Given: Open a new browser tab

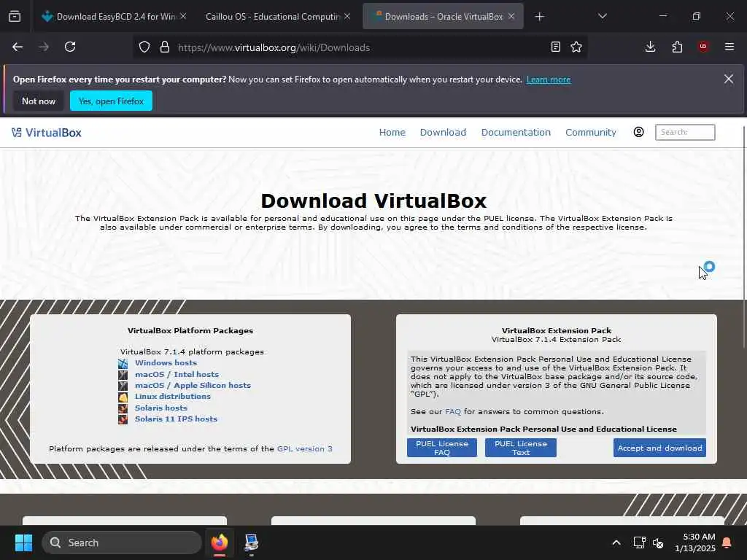Looking at the screenshot, I should [539, 17].
